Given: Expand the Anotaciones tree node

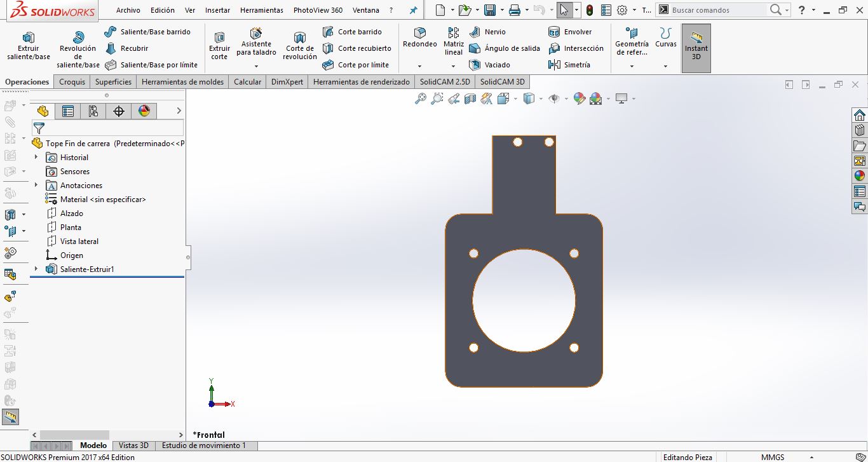Looking at the screenshot, I should pos(36,185).
